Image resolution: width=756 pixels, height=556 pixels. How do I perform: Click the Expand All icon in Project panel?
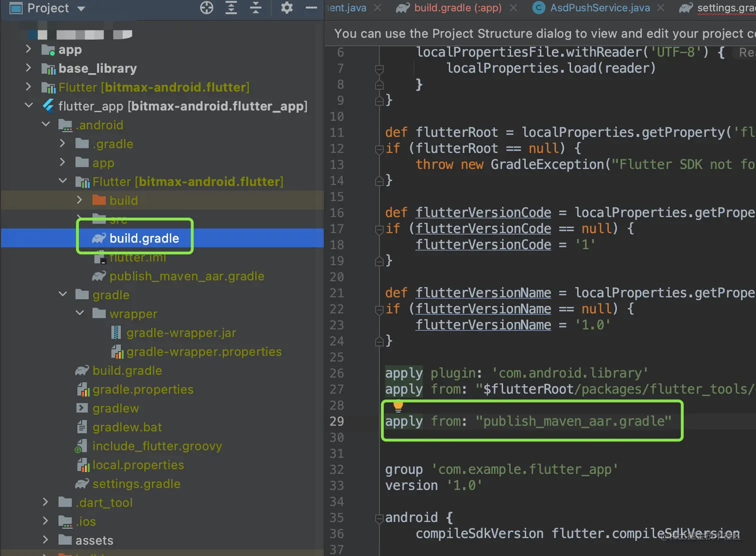click(x=231, y=7)
